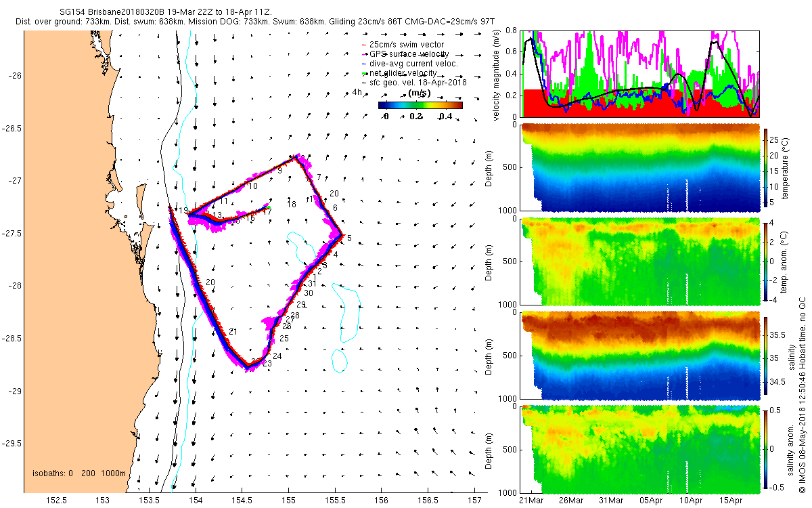The width and height of the screenshot is (812, 508).
Task: Click the 0.8 tick on the velocity magnitude axis
Action: [512, 31]
